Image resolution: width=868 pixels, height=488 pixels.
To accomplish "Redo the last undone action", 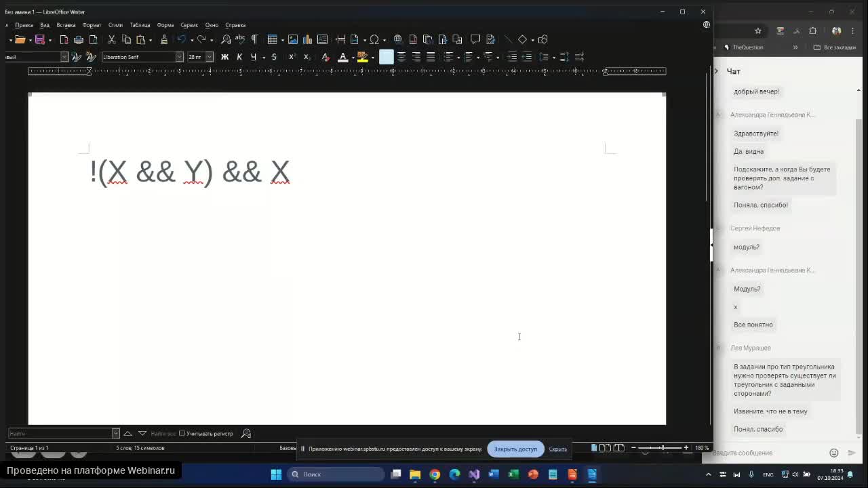I will point(201,39).
